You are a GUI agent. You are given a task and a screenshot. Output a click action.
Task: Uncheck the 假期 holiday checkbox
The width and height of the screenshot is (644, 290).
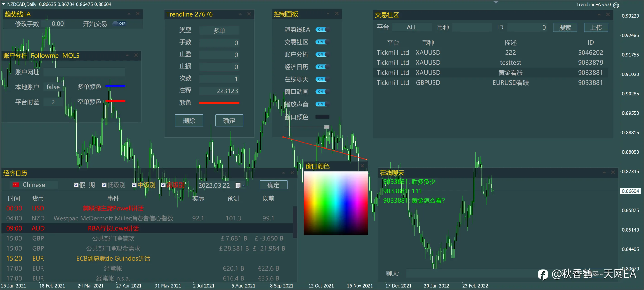[x=76, y=185]
